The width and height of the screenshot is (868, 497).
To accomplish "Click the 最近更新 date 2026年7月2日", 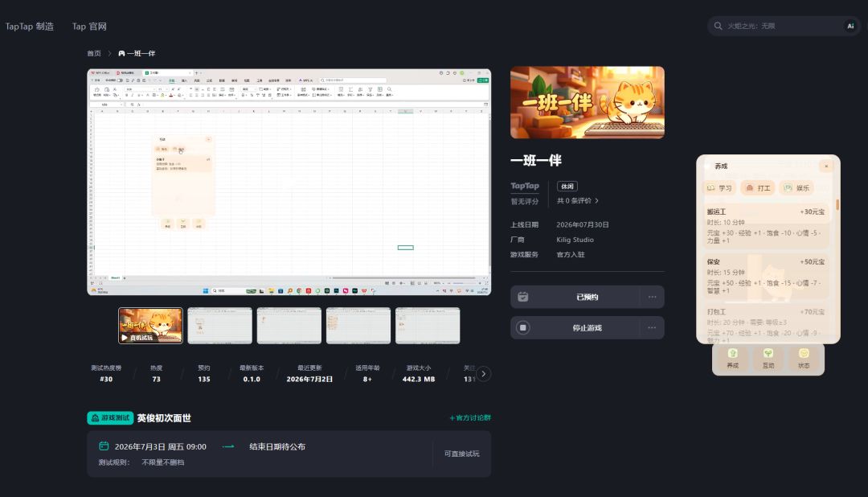I will [x=309, y=379].
